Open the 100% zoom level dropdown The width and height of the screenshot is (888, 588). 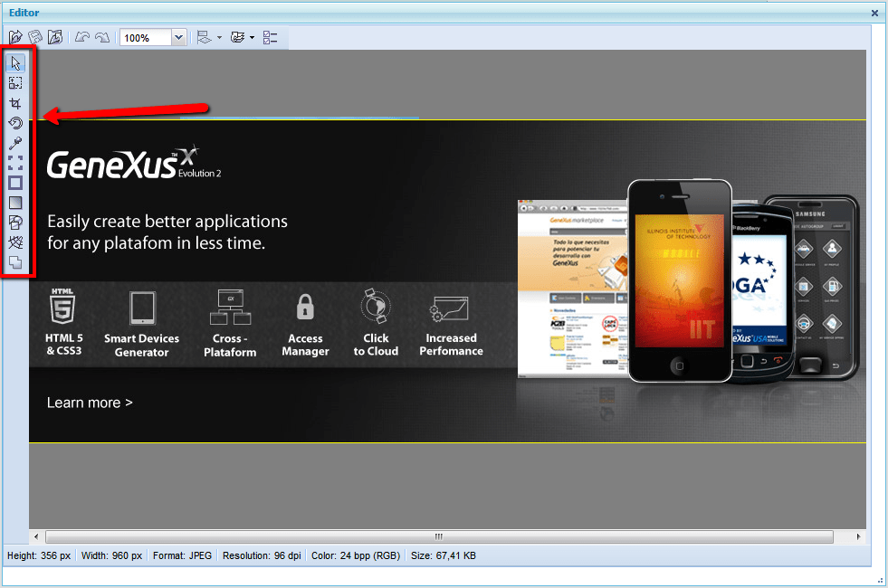point(178,38)
